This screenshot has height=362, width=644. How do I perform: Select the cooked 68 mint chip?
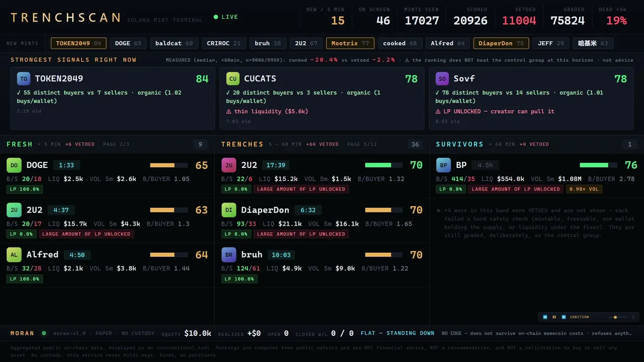[400, 43]
